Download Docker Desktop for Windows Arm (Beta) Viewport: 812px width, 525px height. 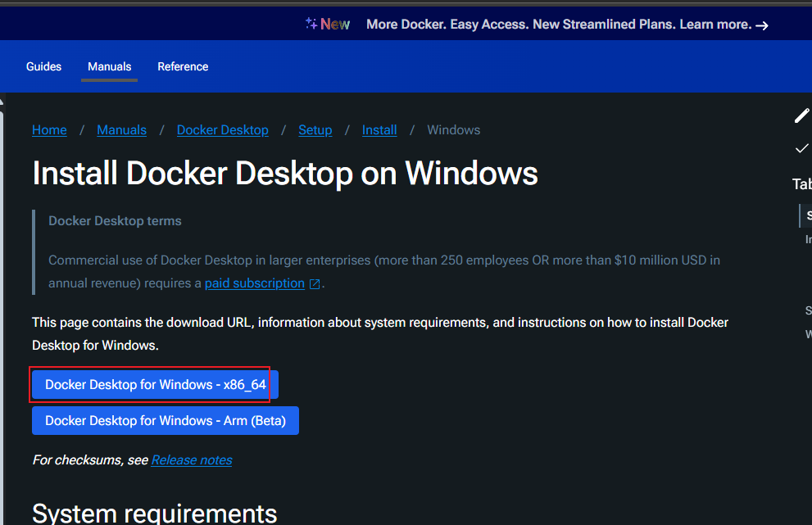[x=166, y=420]
